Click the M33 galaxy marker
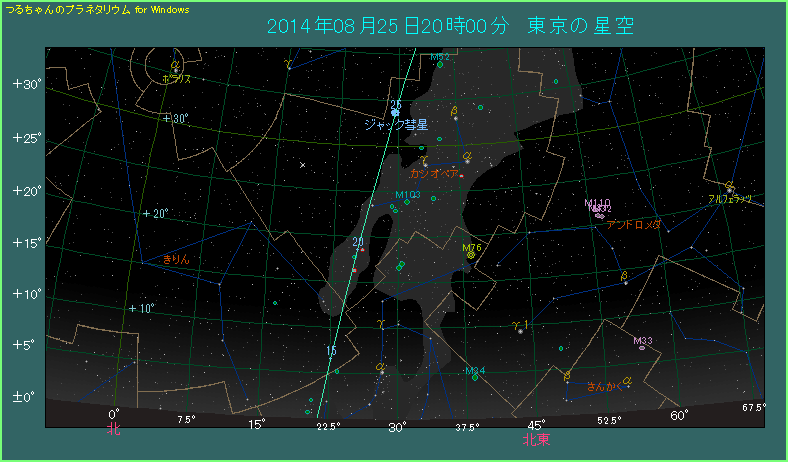Screen dimensions: 788x462 [642, 348]
